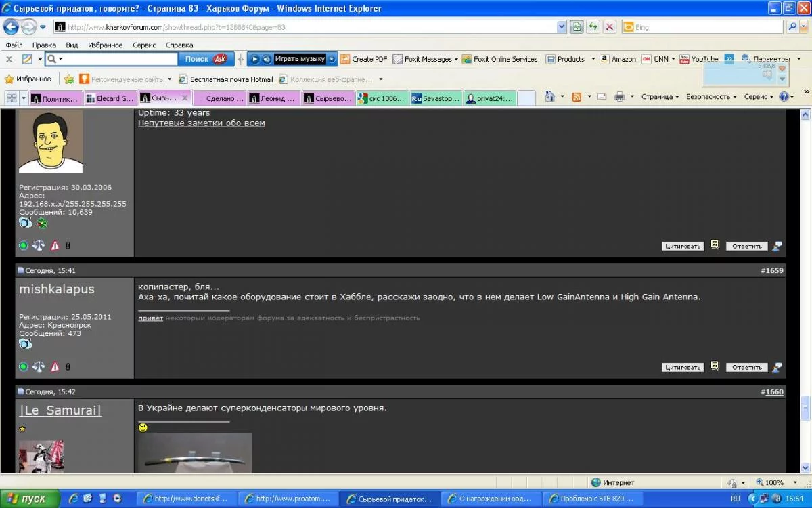This screenshot has width=812, height=508.
Task: Open post number #1660 link
Action: tap(774, 391)
